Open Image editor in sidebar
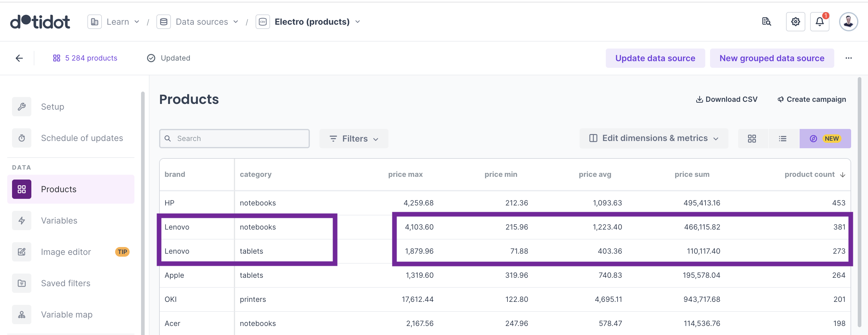 (x=66, y=252)
